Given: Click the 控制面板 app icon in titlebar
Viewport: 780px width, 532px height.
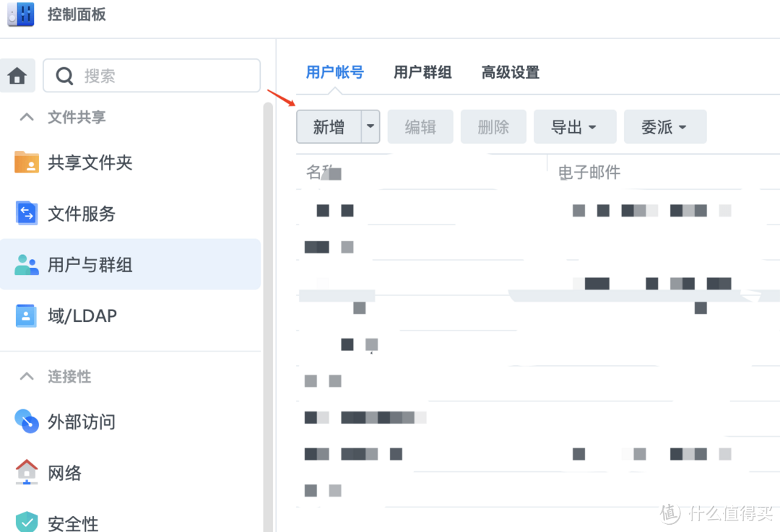Looking at the screenshot, I should 19,14.
